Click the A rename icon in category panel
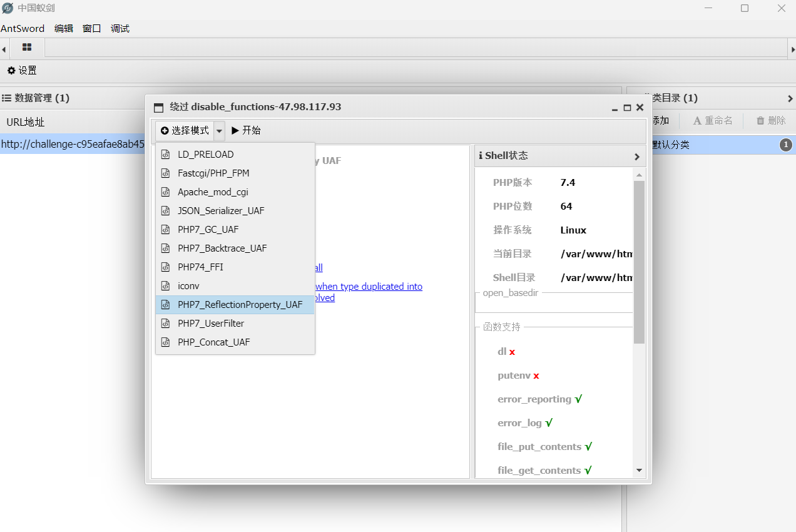The width and height of the screenshot is (796, 532). click(696, 120)
